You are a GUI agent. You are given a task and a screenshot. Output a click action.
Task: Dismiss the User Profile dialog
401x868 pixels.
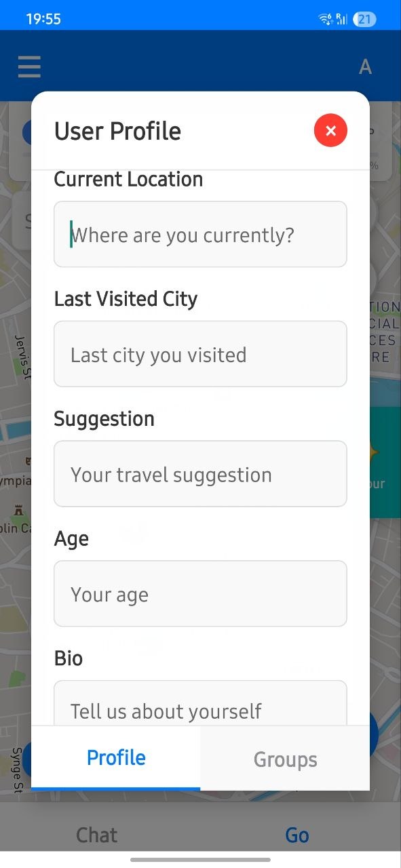tap(330, 130)
